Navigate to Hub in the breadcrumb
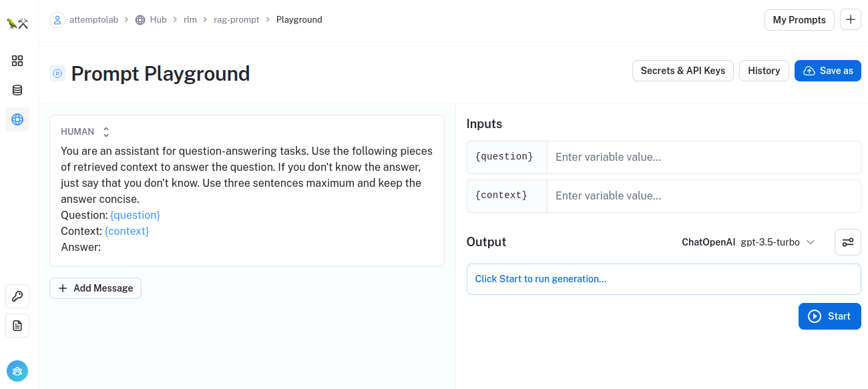 pos(151,20)
